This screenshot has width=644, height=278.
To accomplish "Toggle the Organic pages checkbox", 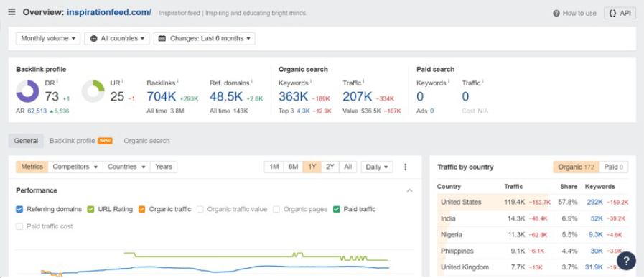I will 276,209.
